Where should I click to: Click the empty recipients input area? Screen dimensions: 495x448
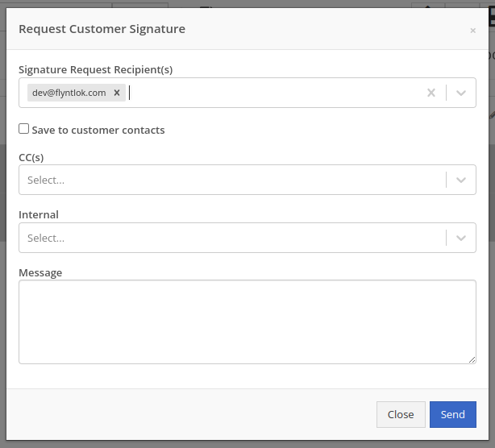coord(274,93)
